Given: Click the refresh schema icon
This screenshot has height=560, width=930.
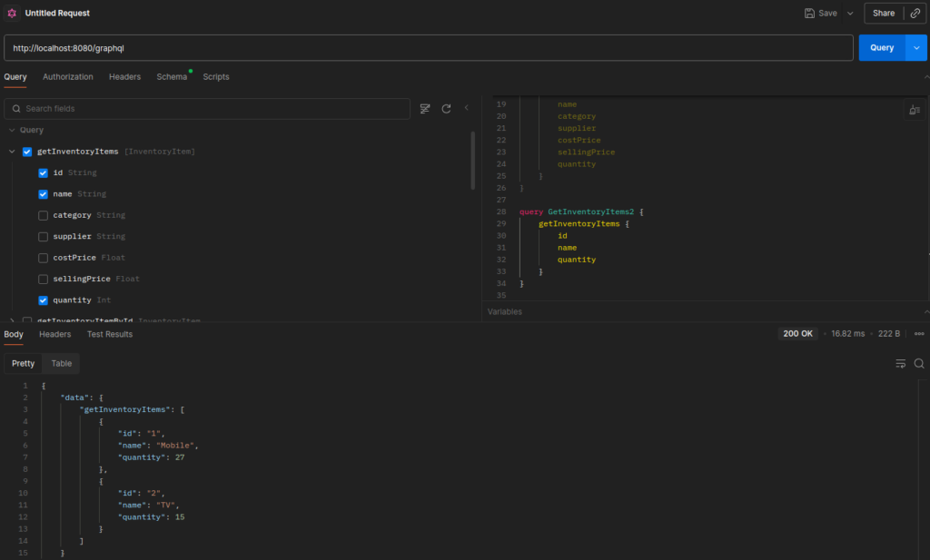Looking at the screenshot, I should (446, 108).
